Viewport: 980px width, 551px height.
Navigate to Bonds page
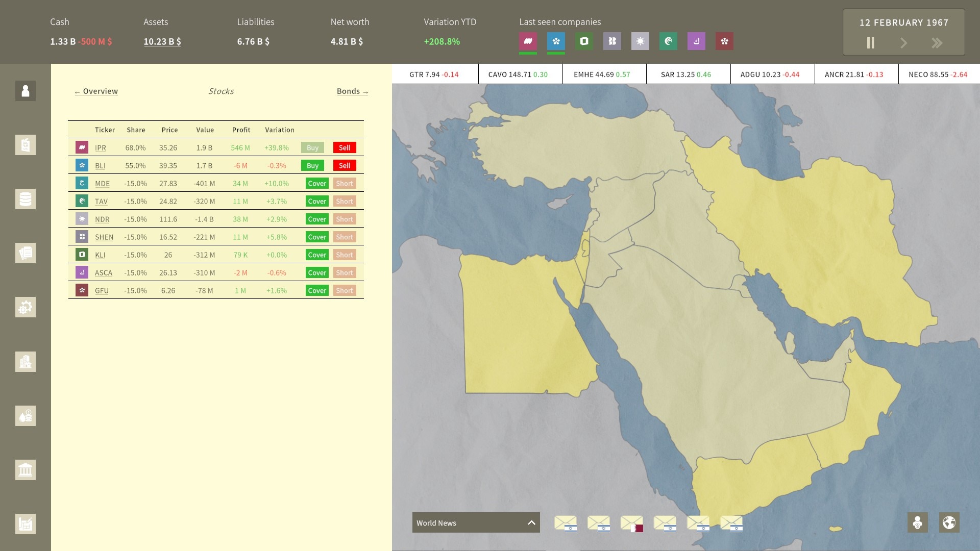click(x=352, y=91)
